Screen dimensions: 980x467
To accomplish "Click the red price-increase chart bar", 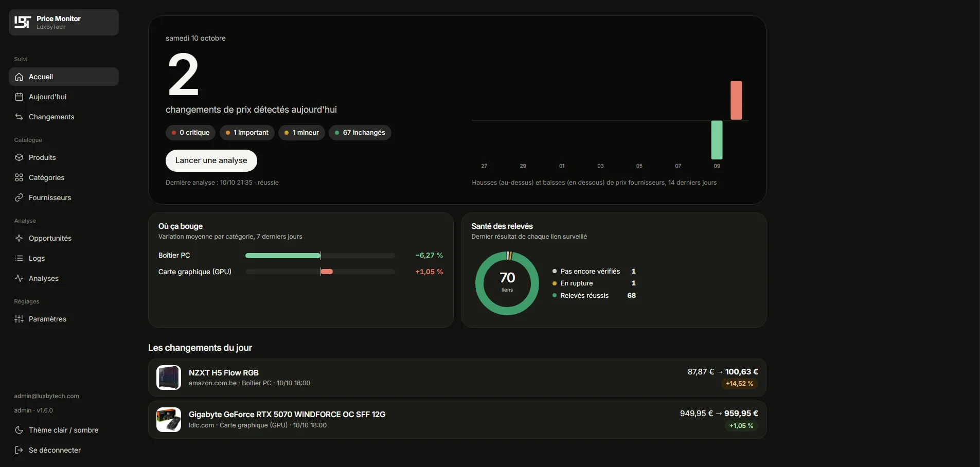I will pyautogui.click(x=736, y=100).
